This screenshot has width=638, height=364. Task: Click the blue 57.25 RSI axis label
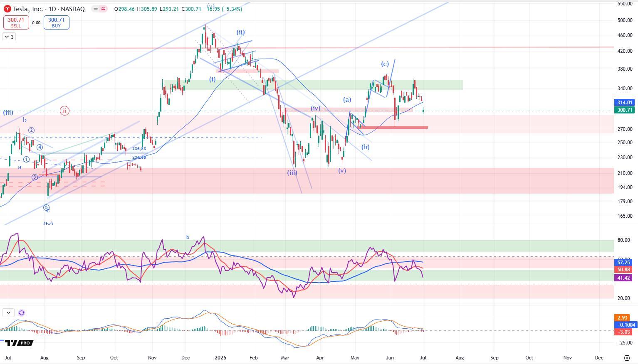tap(623, 263)
